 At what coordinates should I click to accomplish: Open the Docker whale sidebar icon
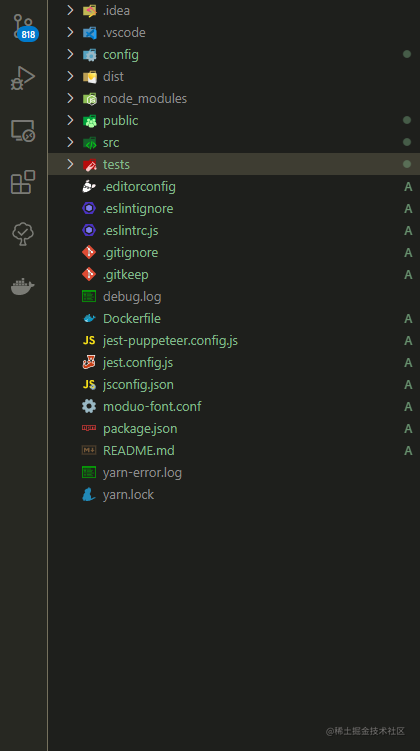[23, 286]
